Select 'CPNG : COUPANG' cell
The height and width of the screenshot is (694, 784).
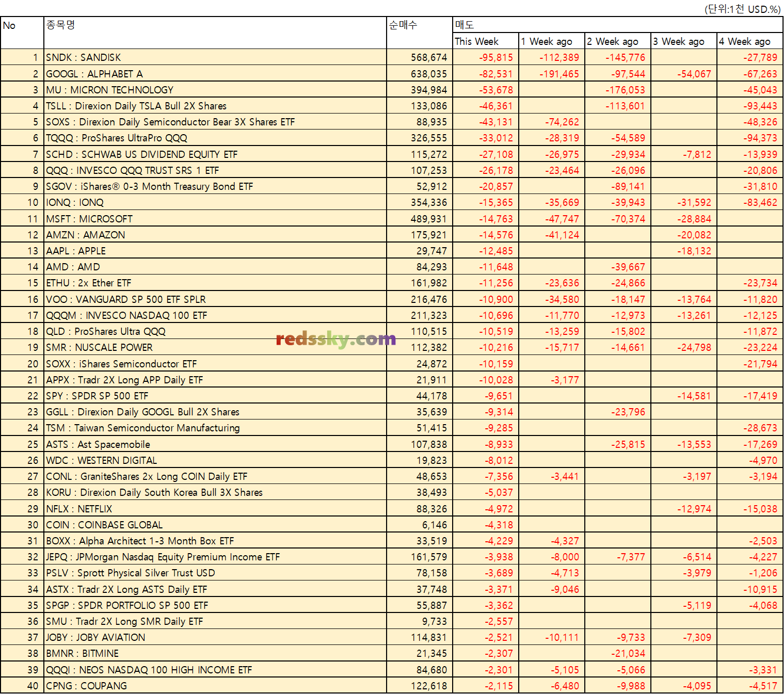215,686
